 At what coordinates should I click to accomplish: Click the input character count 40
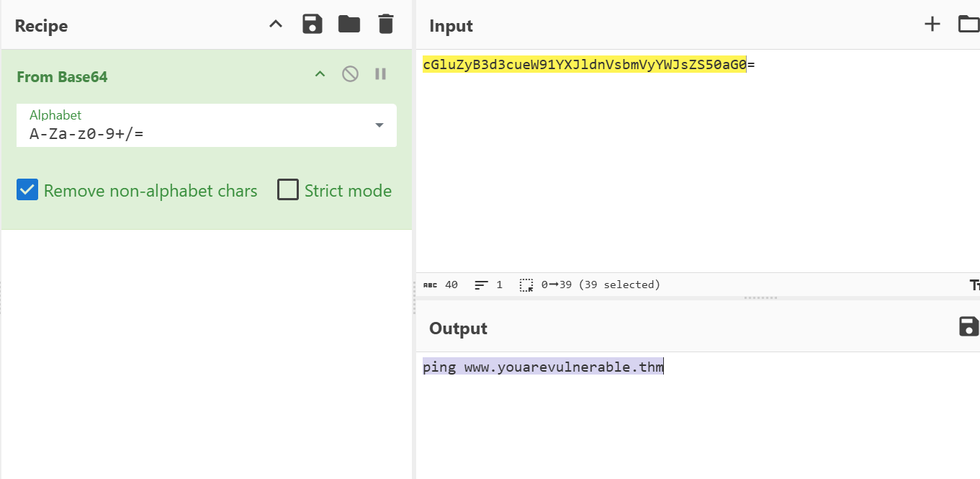(x=441, y=285)
